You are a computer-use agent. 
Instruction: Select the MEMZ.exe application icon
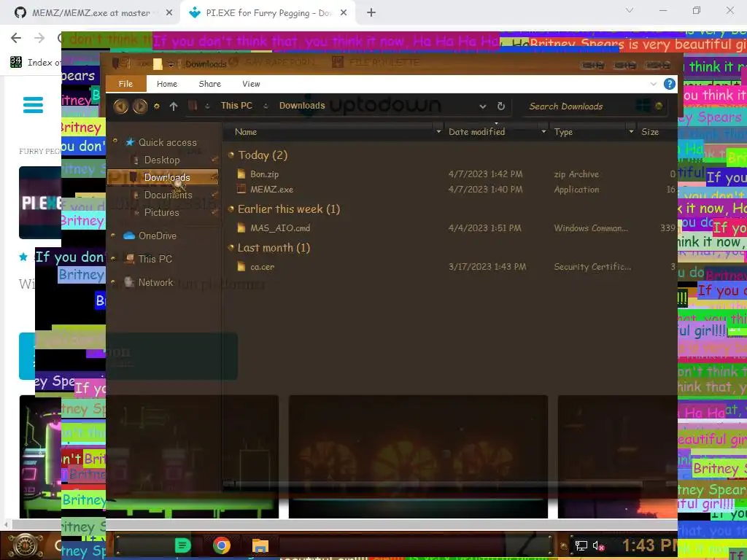coord(241,189)
